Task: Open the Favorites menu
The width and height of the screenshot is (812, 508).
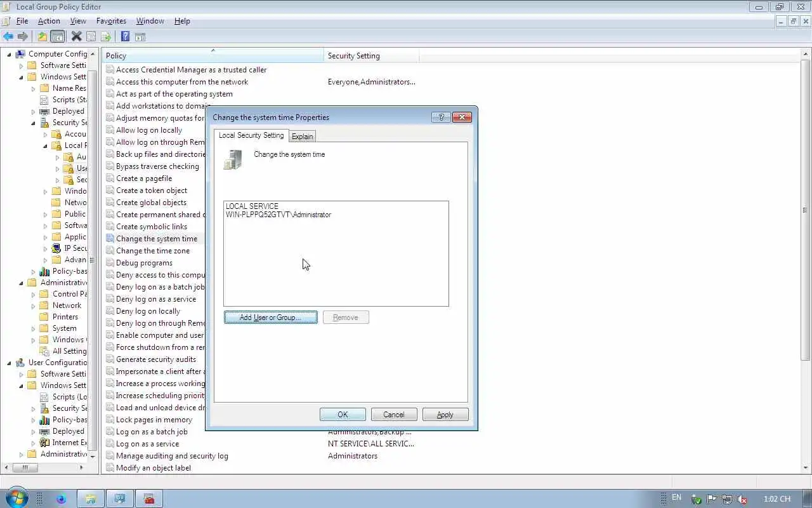Action: pos(111,21)
